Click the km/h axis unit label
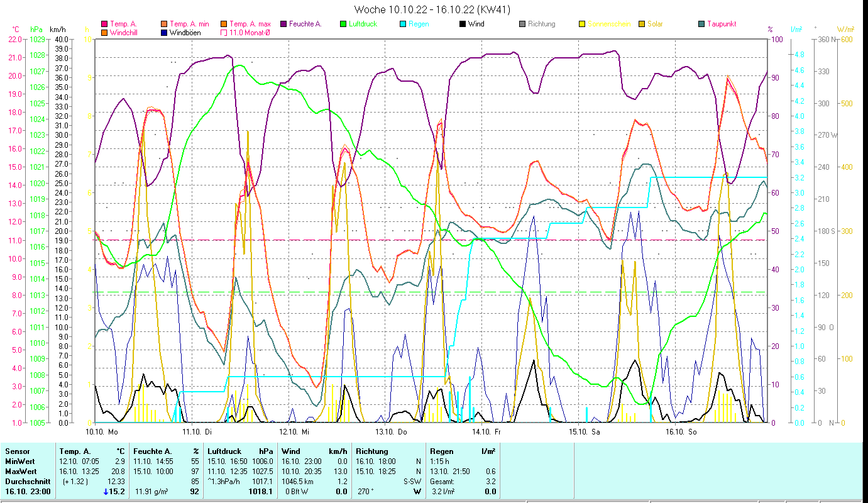The width and height of the screenshot is (868, 503). click(58, 30)
